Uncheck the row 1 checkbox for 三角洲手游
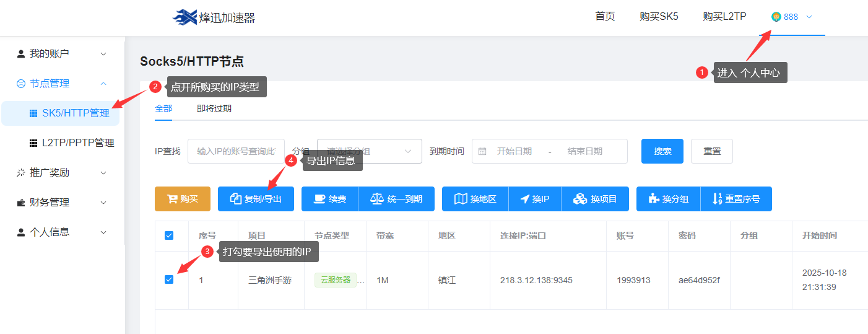Screen dimensions: 868x334 169,279
